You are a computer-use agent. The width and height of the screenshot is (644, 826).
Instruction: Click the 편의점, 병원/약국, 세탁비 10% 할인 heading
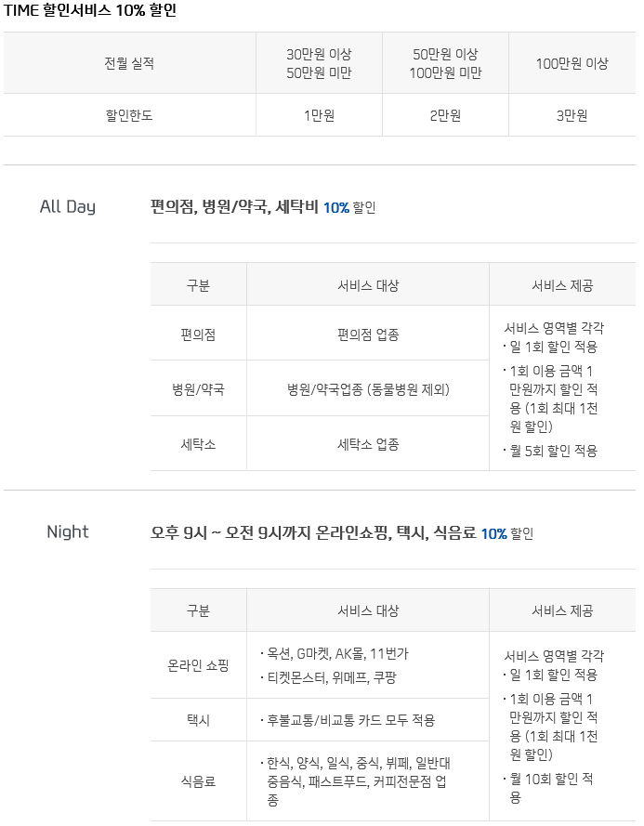click(263, 207)
